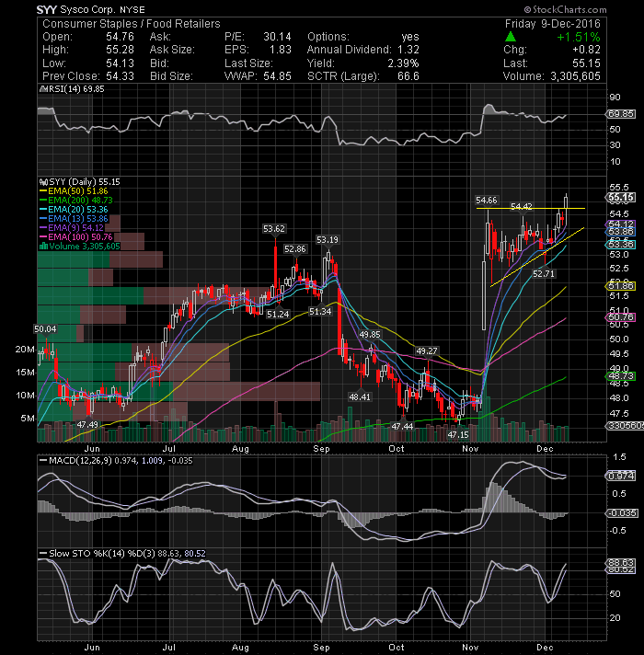Viewport: 644px width, 655px height.
Task: Click the SYY (Daily) 55.15 chart label
Action: pyautogui.click(x=79, y=182)
